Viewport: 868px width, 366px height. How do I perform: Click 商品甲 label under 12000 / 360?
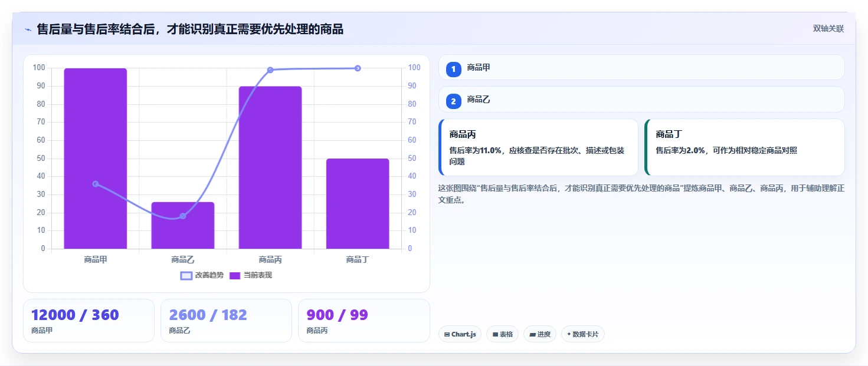[42, 331]
